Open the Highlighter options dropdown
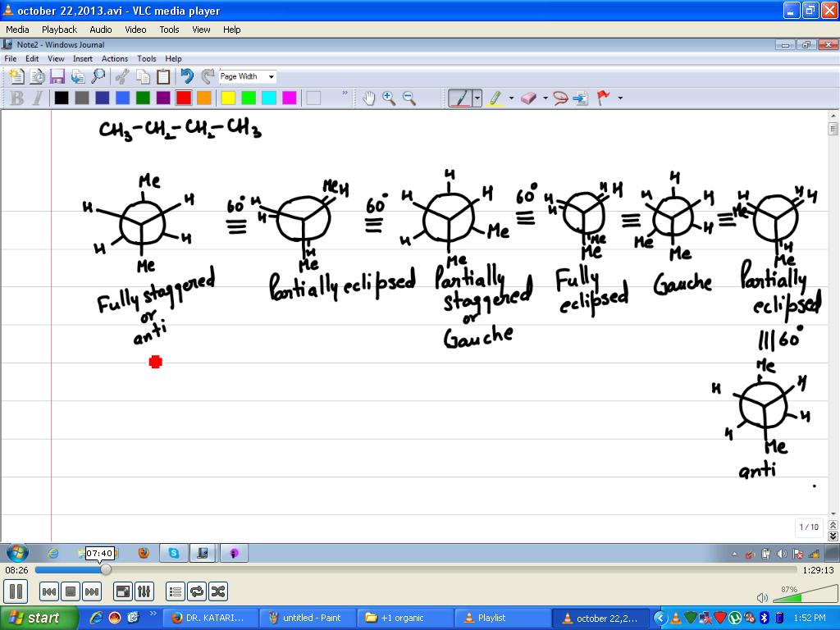This screenshot has height=630, width=840. click(x=511, y=98)
